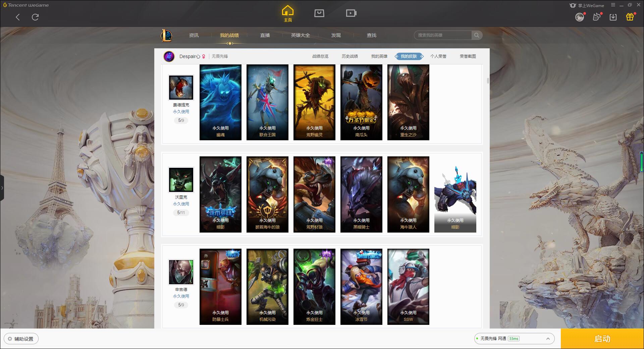
Task: Open the 南瓜头 skin card
Action: pyautogui.click(x=361, y=102)
